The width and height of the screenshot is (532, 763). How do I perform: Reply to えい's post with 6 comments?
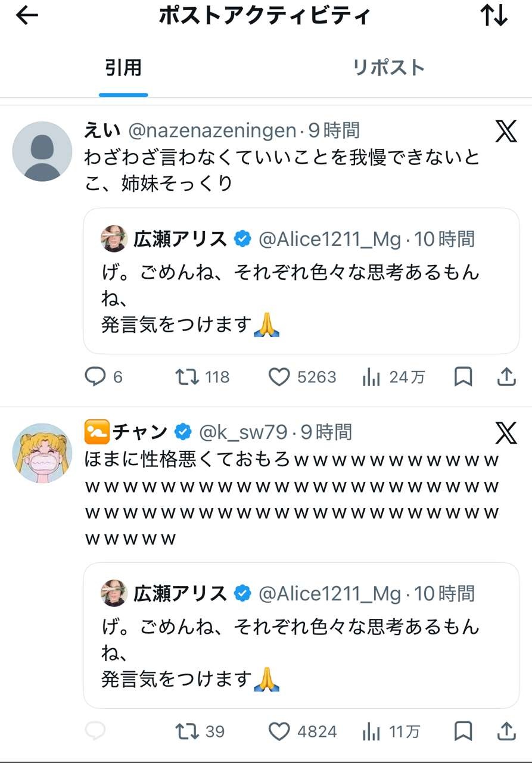pyautogui.click(x=95, y=376)
